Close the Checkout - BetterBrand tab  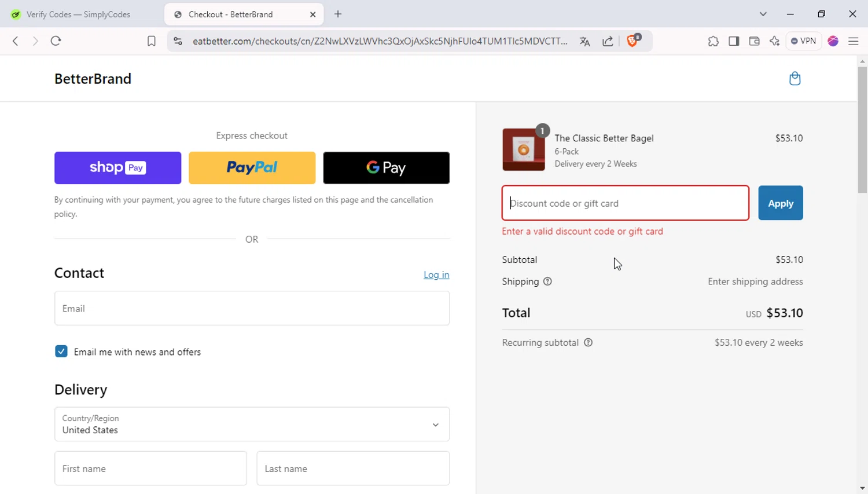(313, 14)
